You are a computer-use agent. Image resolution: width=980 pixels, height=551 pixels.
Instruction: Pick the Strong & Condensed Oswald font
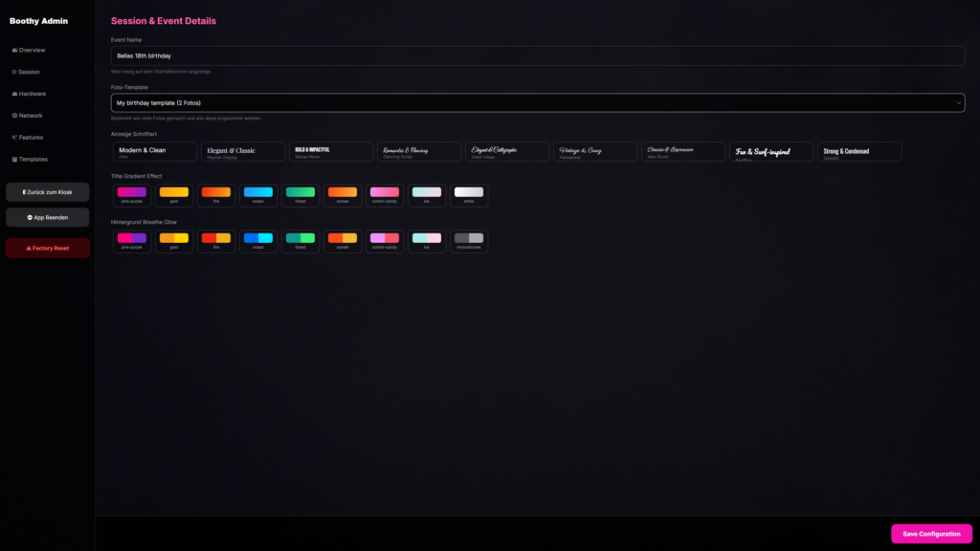click(x=859, y=151)
